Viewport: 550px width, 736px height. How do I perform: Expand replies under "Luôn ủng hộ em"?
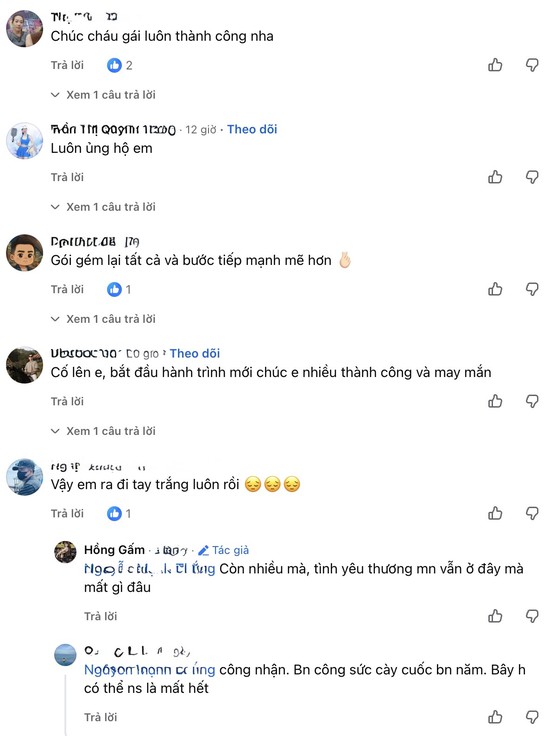[103, 207]
